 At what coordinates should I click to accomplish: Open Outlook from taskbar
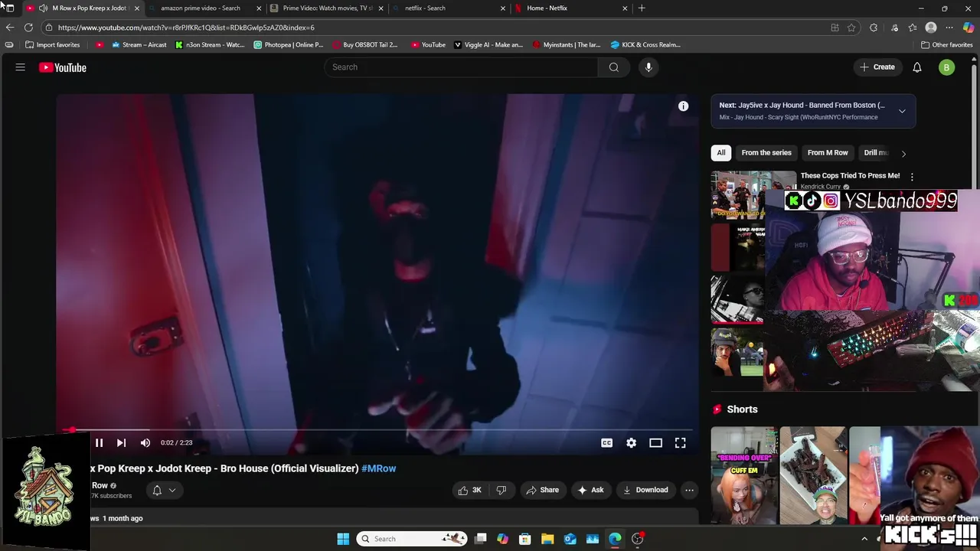point(570,539)
